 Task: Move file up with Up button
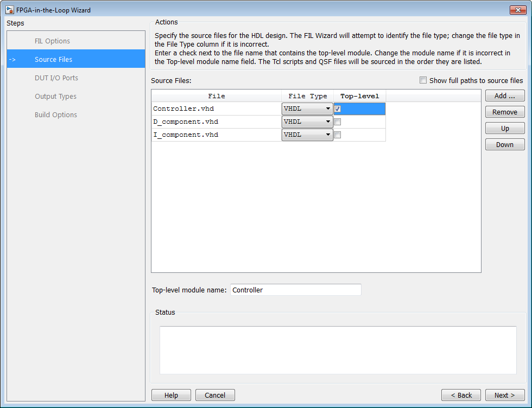[504, 129]
